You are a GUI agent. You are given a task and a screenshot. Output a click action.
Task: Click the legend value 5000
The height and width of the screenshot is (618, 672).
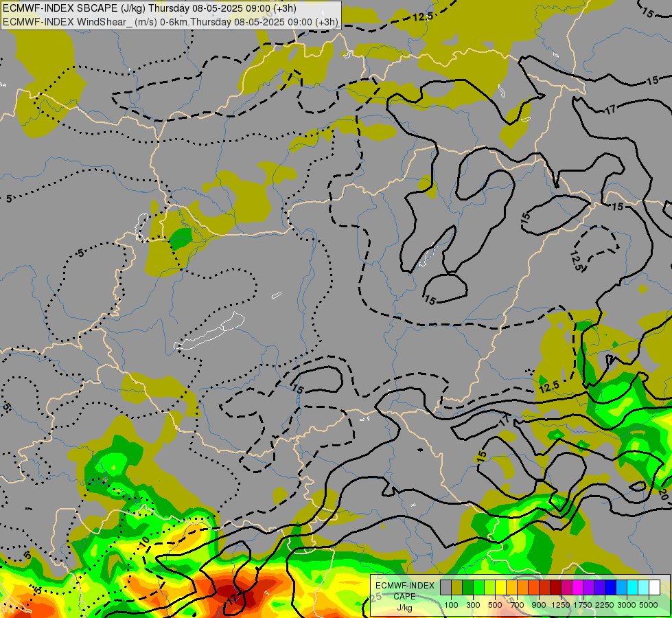649,605
